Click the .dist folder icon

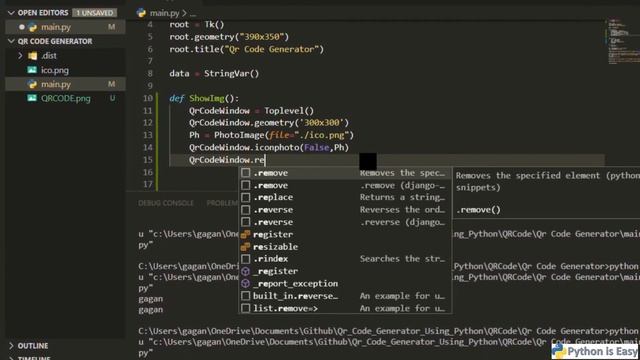(x=33, y=56)
